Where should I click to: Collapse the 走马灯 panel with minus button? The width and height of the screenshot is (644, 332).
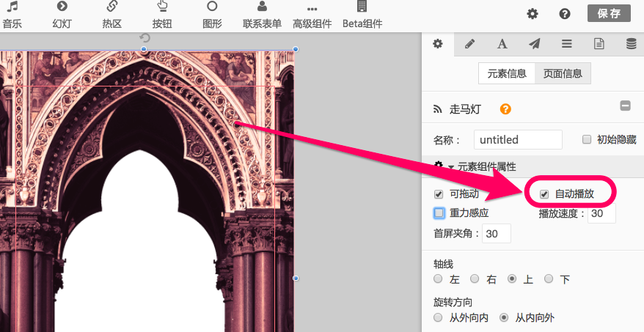pyautogui.click(x=625, y=106)
